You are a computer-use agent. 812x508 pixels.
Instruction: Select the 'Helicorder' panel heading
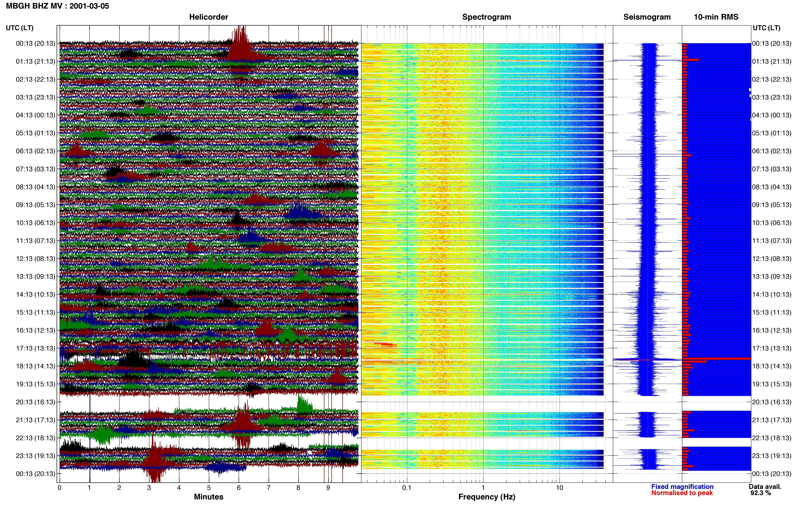coord(209,17)
